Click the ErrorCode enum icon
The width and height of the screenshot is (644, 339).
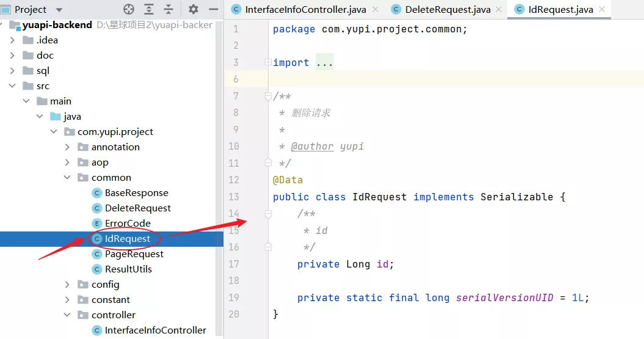point(96,223)
